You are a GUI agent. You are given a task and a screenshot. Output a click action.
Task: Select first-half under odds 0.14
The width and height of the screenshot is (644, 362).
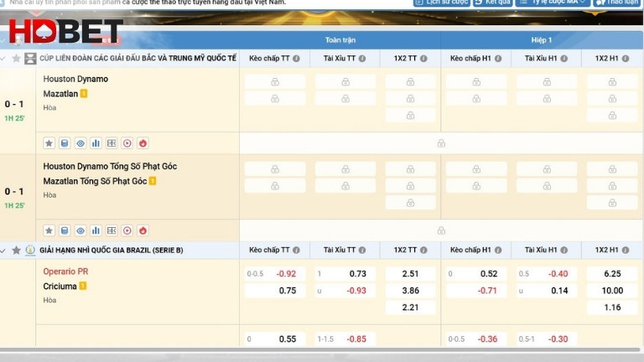click(547, 291)
